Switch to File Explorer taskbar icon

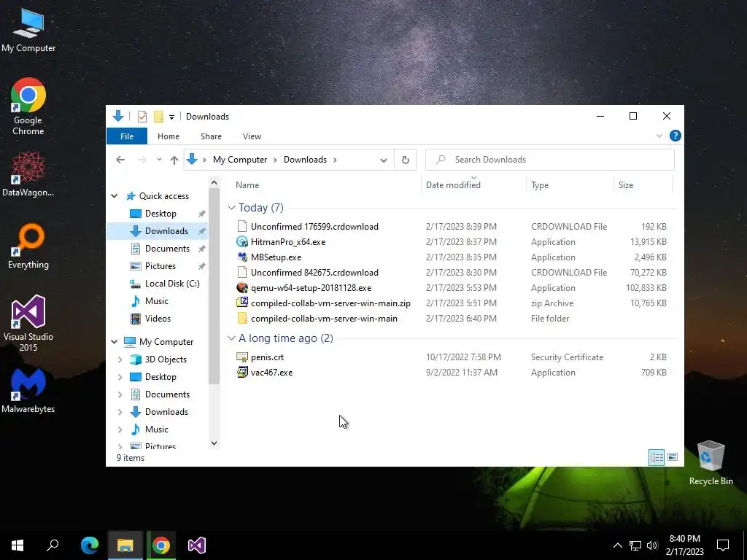click(125, 545)
